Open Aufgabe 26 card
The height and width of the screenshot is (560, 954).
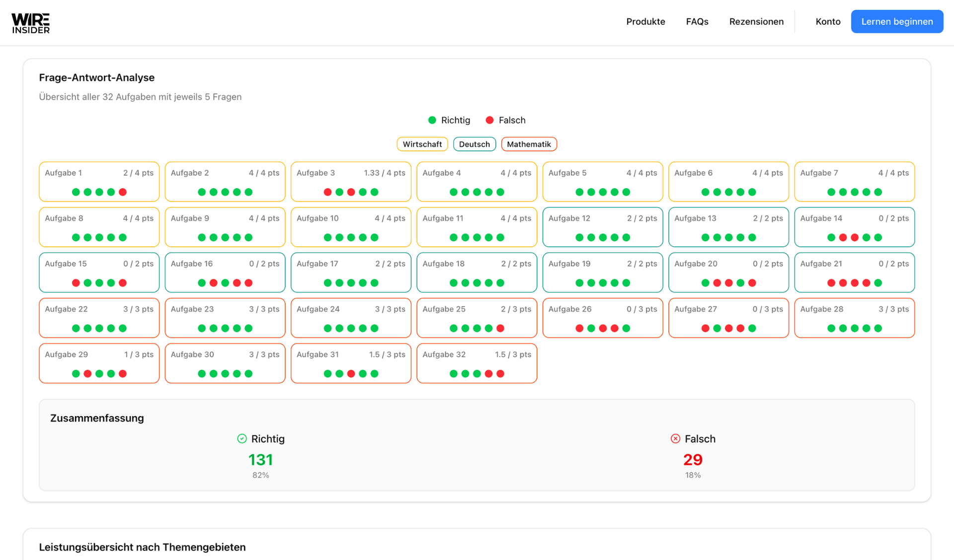pyautogui.click(x=603, y=318)
